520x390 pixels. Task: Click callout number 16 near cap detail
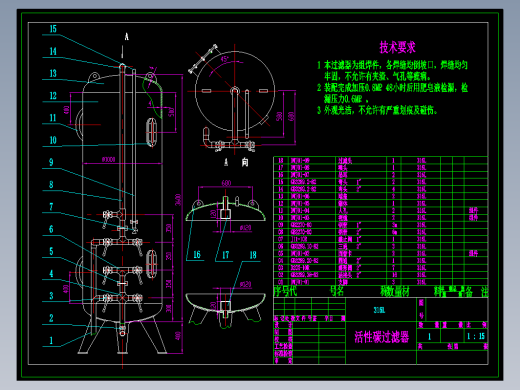pyautogui.click(x=197, y=255)
